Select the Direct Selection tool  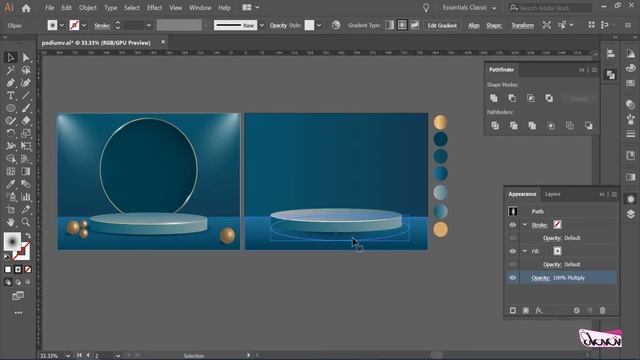pyautogui.click(x=26, y=58)
